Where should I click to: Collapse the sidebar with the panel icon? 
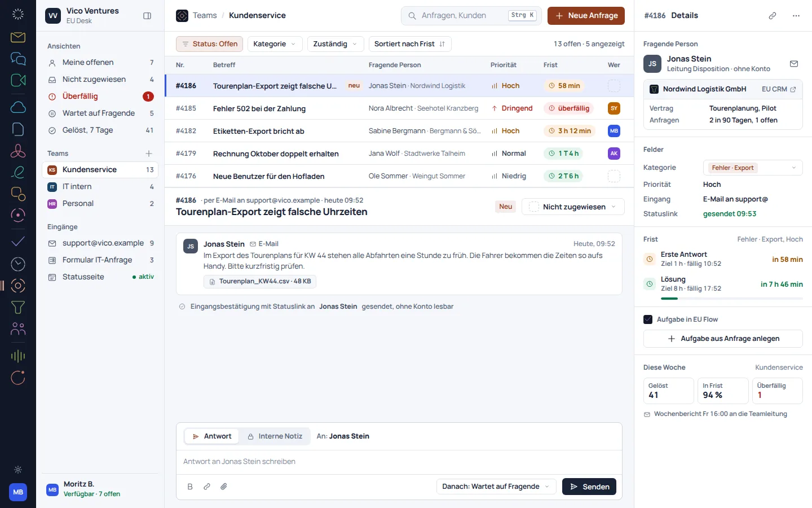[x=147, y=16]
